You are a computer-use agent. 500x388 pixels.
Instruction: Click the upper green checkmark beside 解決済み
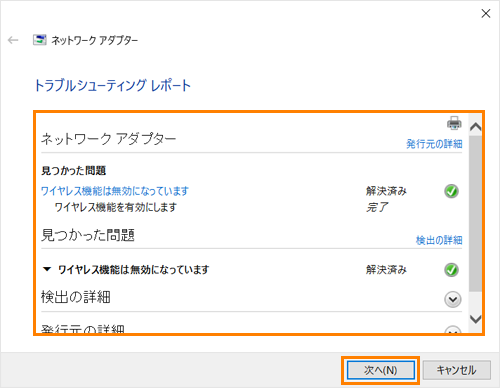451,191
